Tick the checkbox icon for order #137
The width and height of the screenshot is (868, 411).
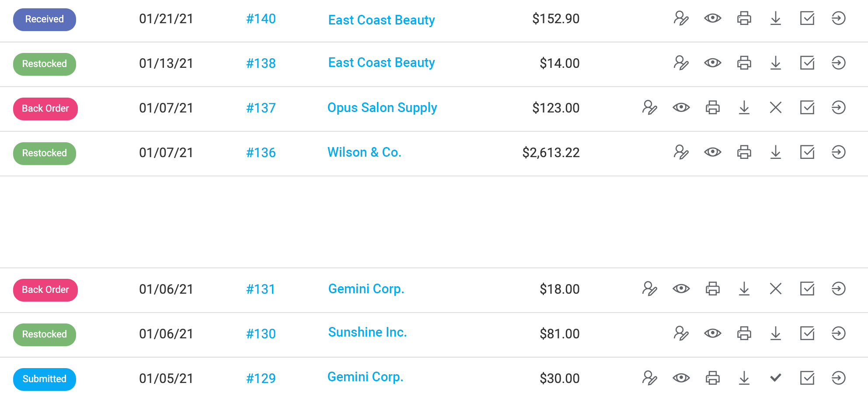pos(807,108)
